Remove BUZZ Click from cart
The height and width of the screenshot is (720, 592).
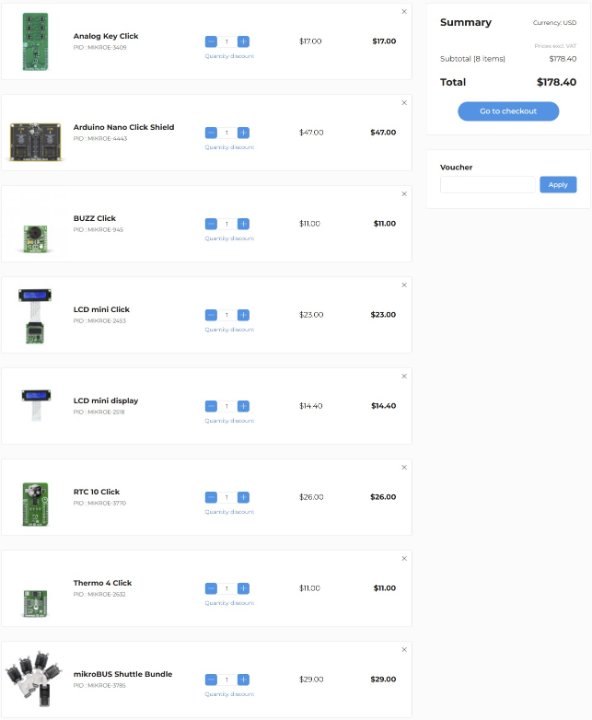tap(404, 194)
